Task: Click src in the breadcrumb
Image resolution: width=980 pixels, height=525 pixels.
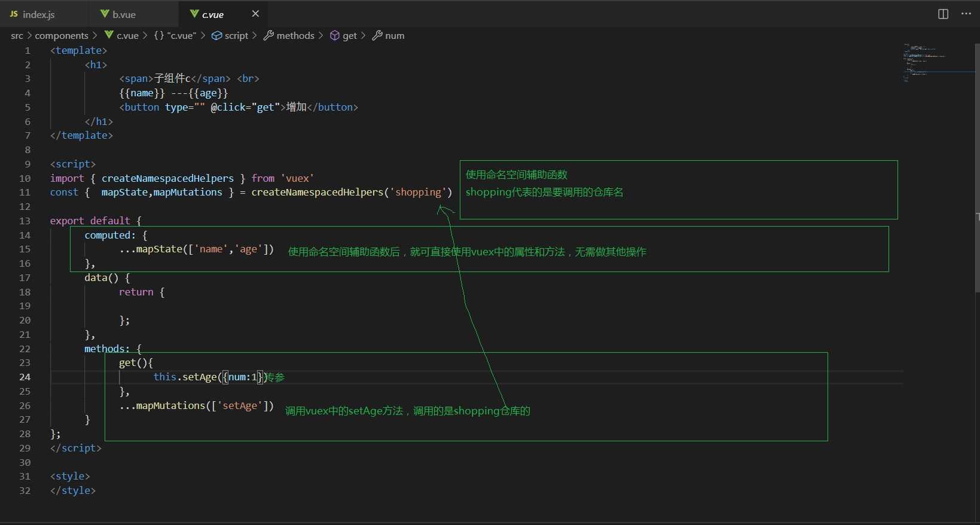Action: (17, 36)
